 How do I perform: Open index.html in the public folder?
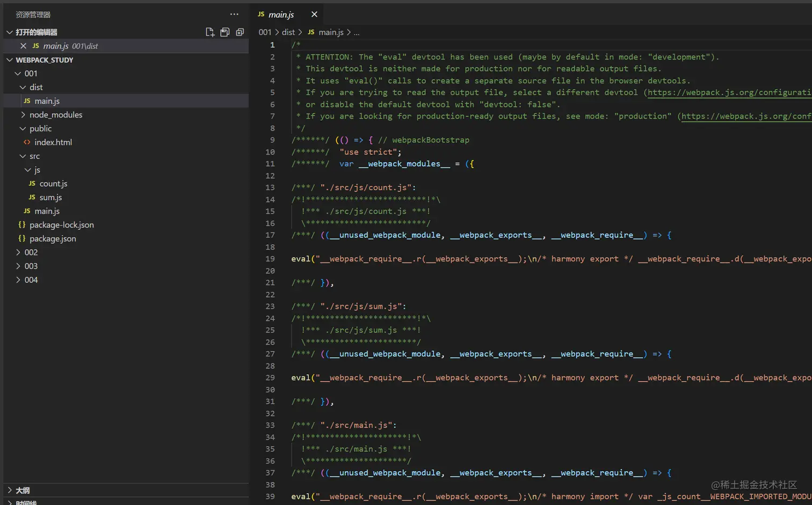pos(53,142)
